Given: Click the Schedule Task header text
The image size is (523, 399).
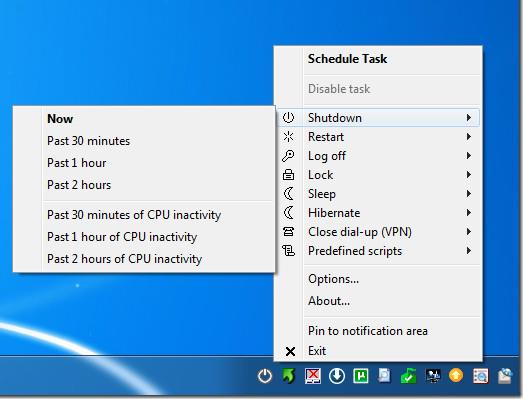Looking at the screenshot, I should (x=347, y=59).
